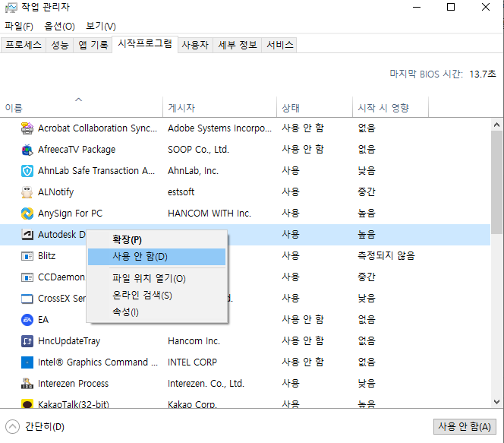Select the AnySign For PC entry
This screenshot has height=443, width=504.
(70, 214)
